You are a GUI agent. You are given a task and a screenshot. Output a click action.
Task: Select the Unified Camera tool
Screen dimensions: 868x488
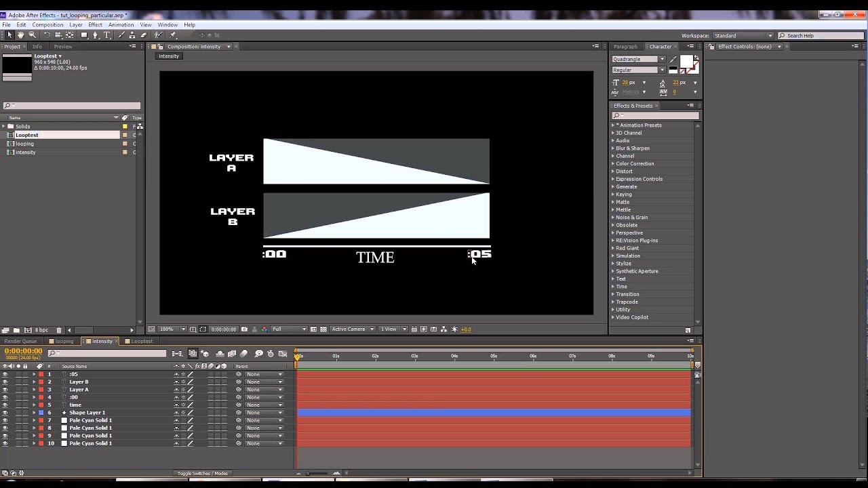[x=58, y=35]
